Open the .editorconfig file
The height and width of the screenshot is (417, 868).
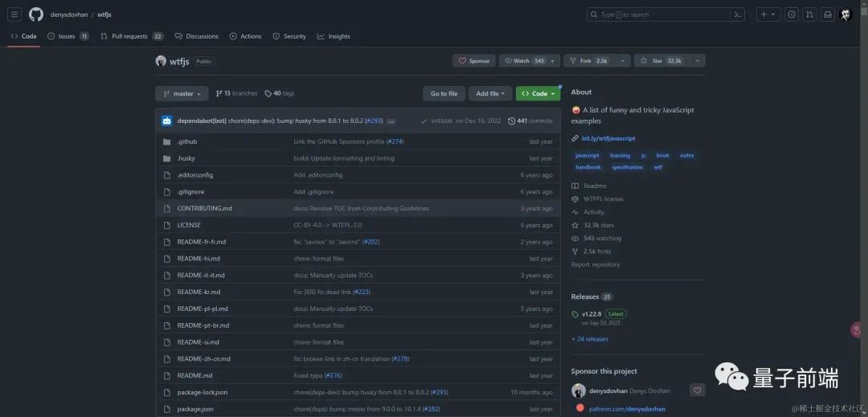pos(194,175)
